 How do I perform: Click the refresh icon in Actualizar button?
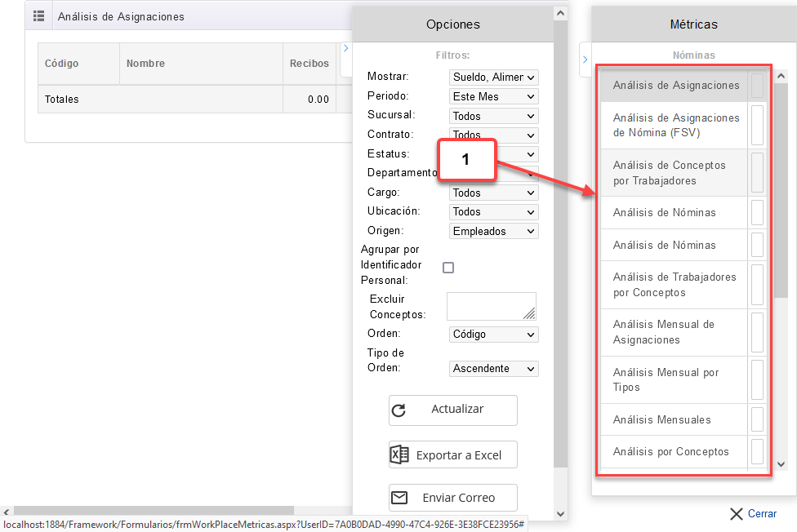[398, 410]
